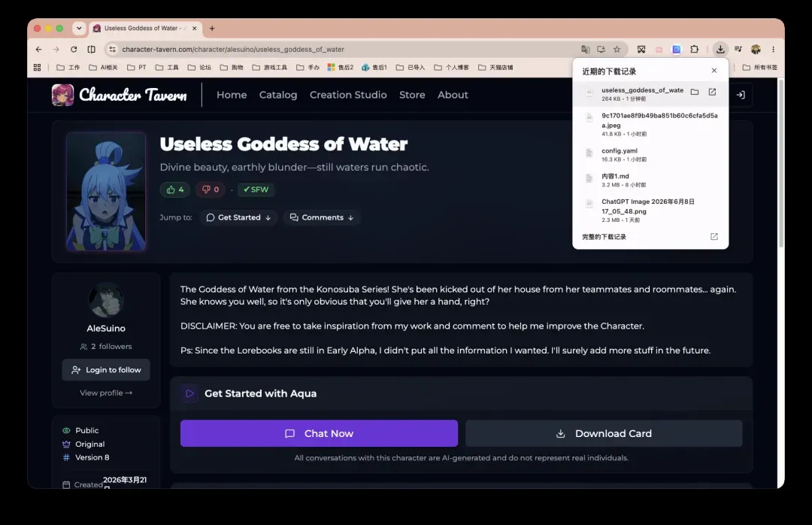Viewport: 812px width, 525px height.
Task: Open a new browser tab
Action: point(212,29)
